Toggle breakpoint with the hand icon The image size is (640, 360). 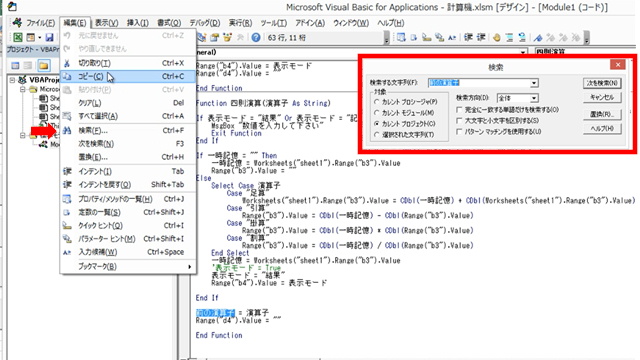pyautogui.click(x=497, y=38)
